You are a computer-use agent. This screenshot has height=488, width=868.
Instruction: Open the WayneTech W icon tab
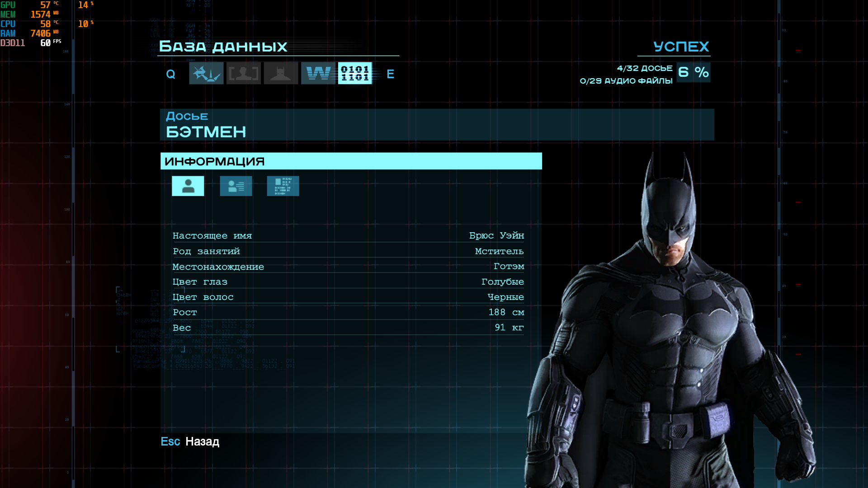(318, 73)
